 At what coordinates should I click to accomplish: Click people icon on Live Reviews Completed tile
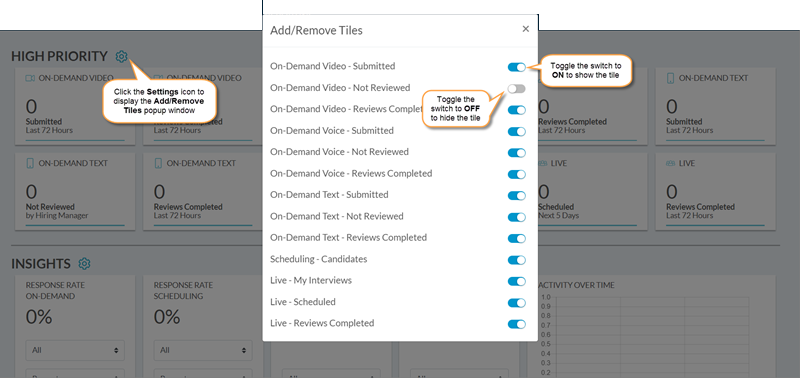point(671,163)
